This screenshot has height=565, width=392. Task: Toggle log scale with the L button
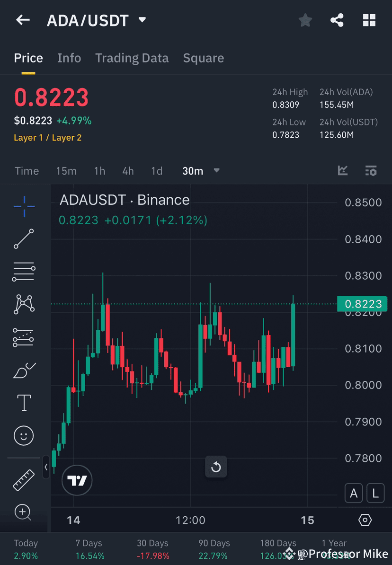click(x=375, y=493)
